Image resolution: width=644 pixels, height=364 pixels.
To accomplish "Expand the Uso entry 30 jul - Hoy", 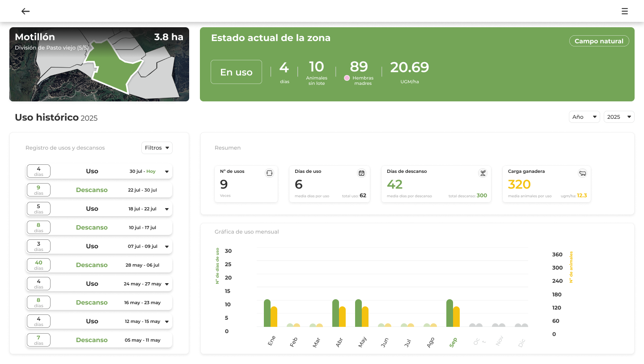I will [x=167, y=172].
